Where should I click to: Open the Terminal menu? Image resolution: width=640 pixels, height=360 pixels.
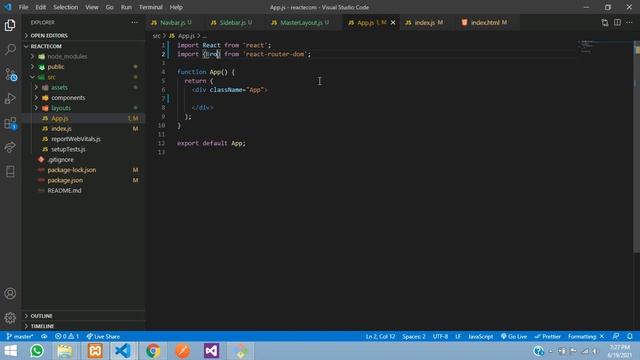click(151, 7)
